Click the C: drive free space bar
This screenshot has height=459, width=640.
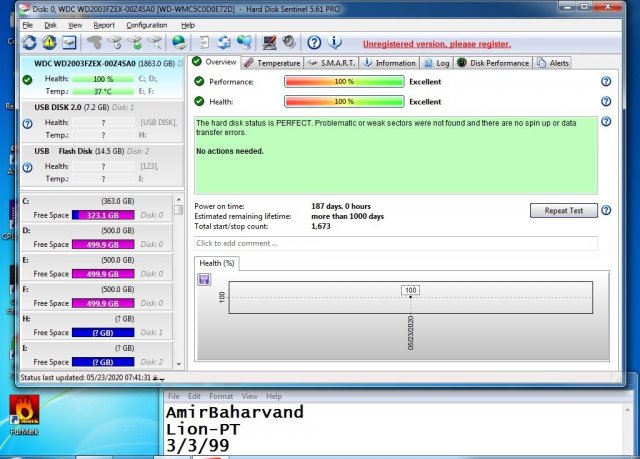pos(105,214)
